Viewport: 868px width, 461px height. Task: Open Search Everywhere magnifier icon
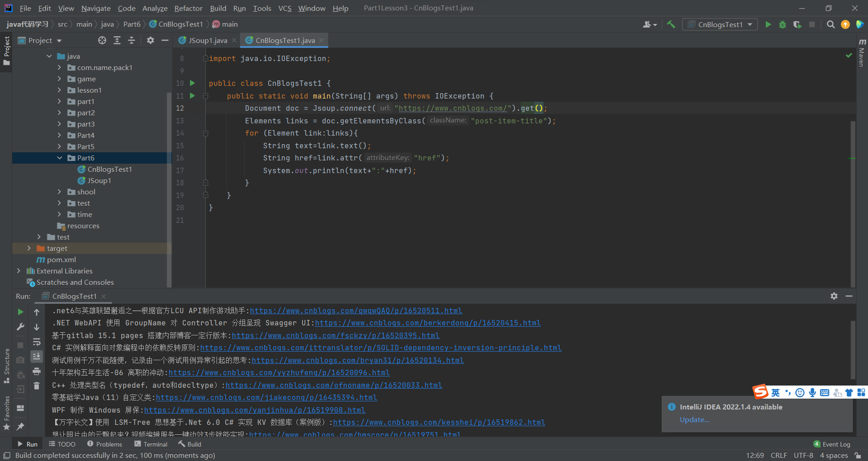pos(830,24)
